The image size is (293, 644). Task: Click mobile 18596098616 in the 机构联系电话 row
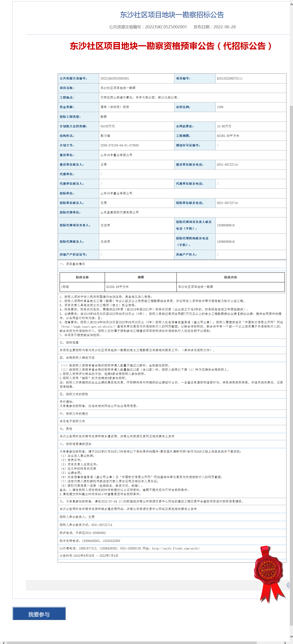pyautogui.click(x=226, y=241)
